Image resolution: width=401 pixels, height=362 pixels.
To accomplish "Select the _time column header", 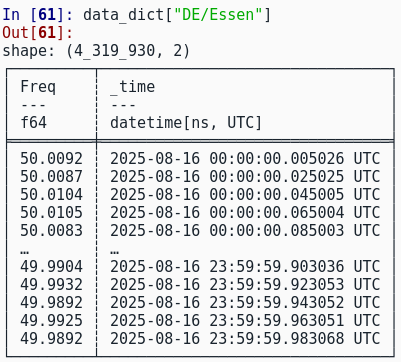I will pos(133,87).
